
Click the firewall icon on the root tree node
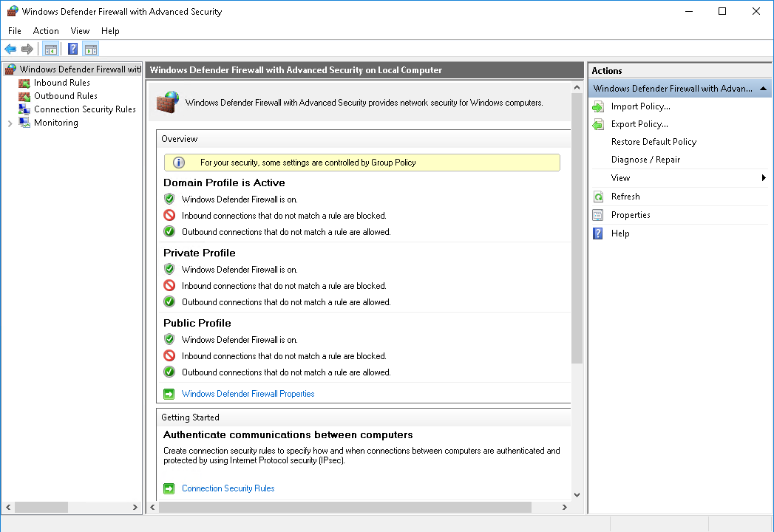click(10, 69)
